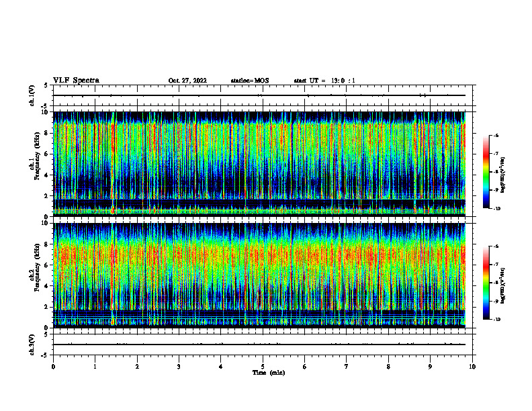Click the ch.1 colorbar "-6" tick label
The width and height of the screenshot is (532, 411).
click(496, 136)
